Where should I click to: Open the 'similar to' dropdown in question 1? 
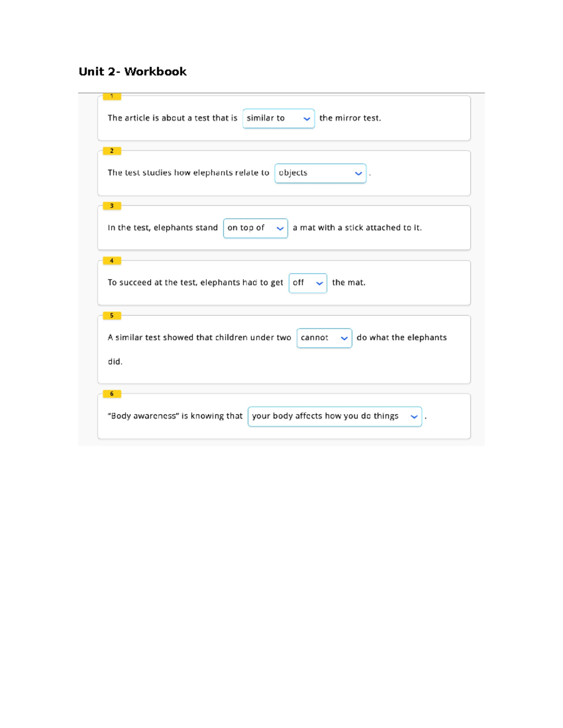[x=278, y=119]
